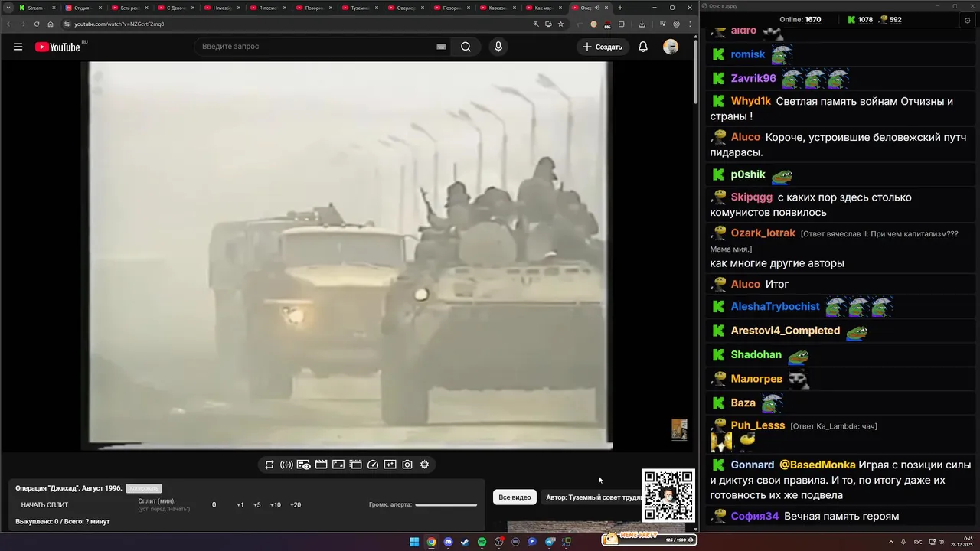Click chat username Skipqgg
The height and width of the screenshot is (551, 980).
tap(752, 197)
